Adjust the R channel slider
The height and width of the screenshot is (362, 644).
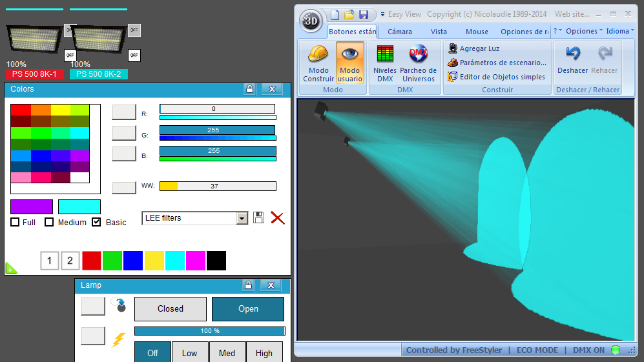click(217, 109)
